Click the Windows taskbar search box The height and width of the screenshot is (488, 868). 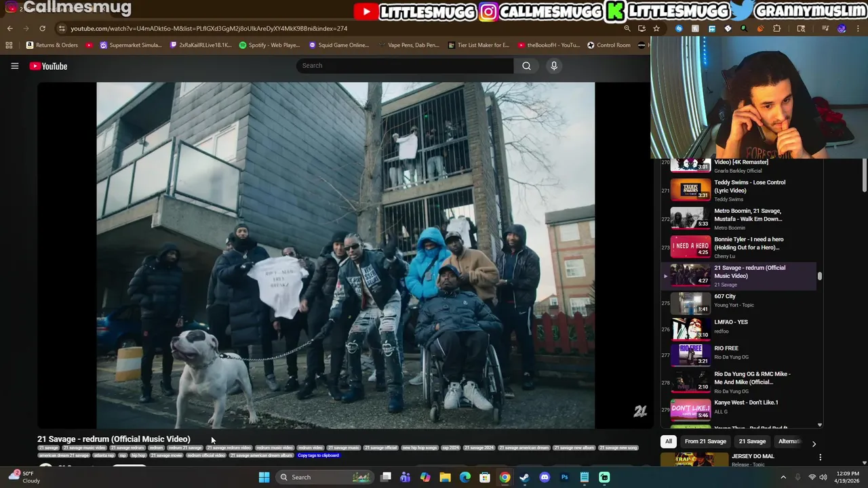click(325, 477)
